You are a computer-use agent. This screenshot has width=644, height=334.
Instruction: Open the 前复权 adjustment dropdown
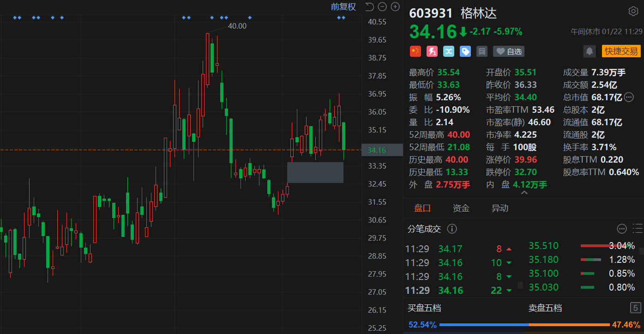click(343, 6)
